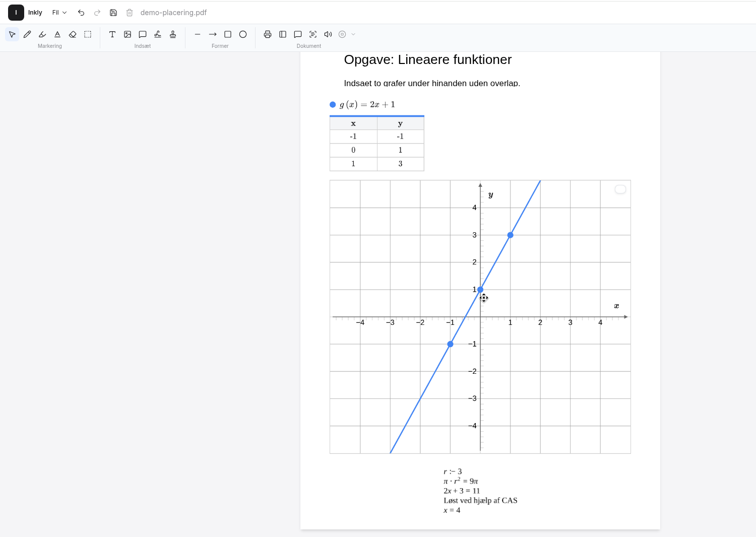Redo the undone action
This screenshot has height=537, width=756.
pos(97,13)
